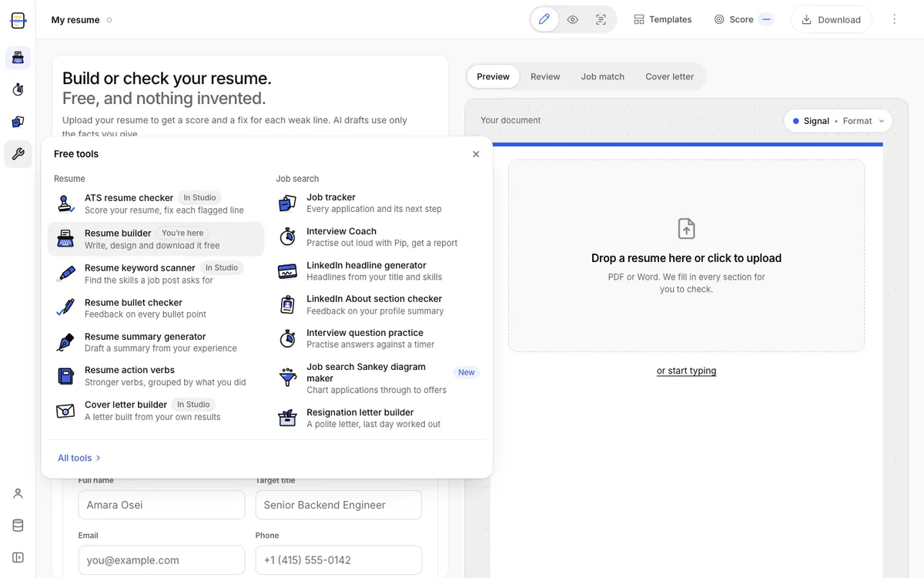This screenshot has width=924, height=578.
Task: Open the Templates gallery
Action: [x=663, y=19]
